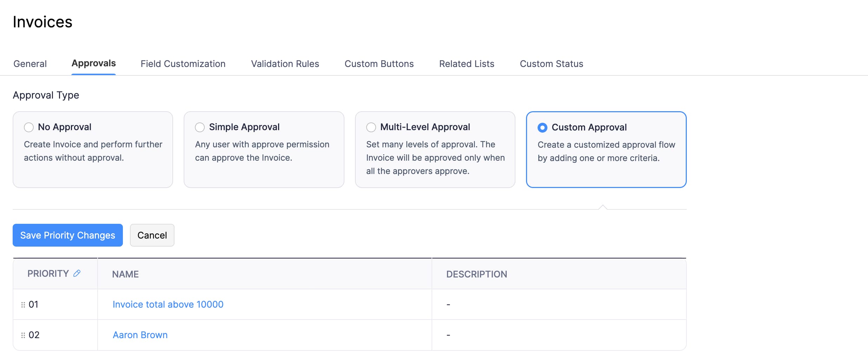Open the General tab
This screenshot has height=362, width=868.
[30, 63]
